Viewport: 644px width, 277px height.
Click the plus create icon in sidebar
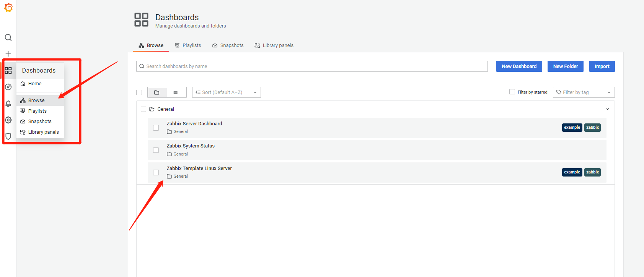click(8, 54)
